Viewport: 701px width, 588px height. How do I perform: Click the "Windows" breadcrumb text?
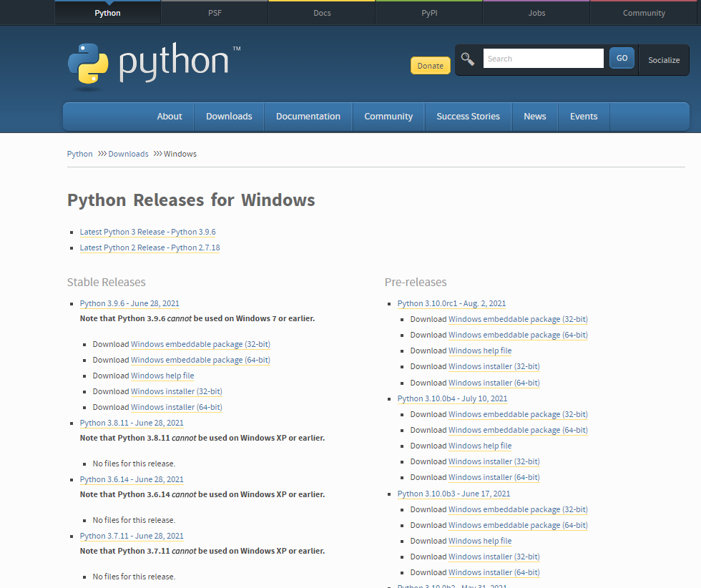click(180, 154)
